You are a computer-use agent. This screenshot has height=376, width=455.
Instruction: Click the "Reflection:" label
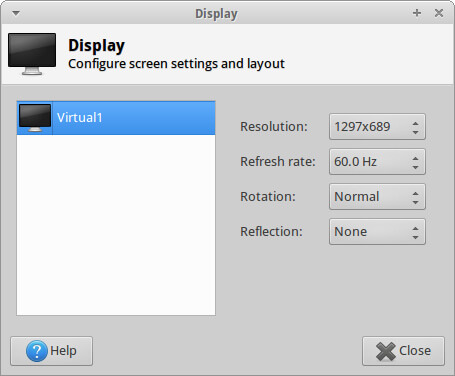pos(271,232)
